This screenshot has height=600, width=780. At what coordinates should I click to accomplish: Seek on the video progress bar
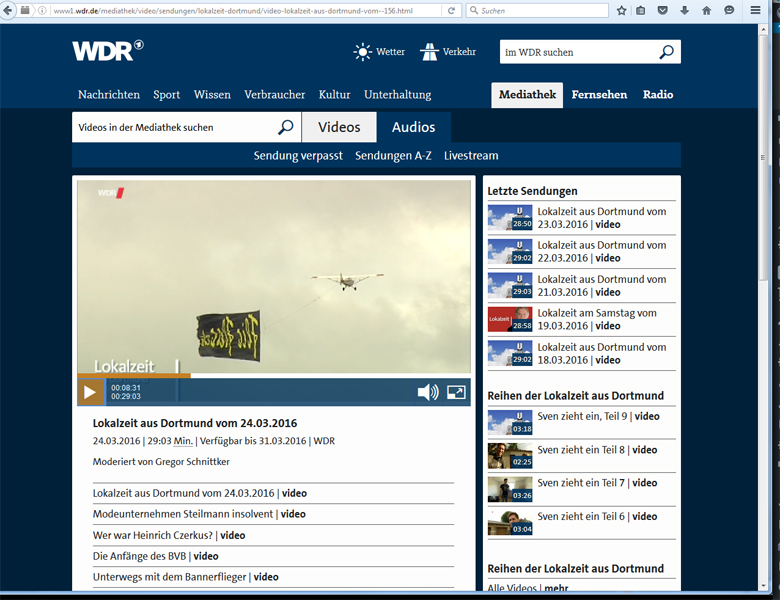tap(274, 376)
